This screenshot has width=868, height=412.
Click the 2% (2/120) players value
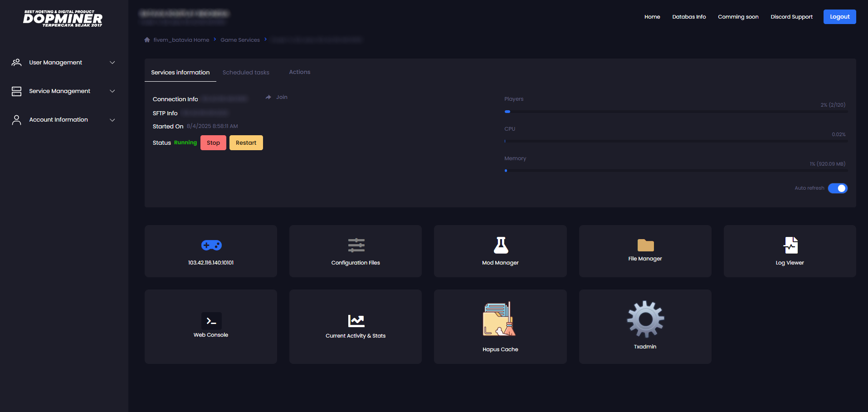pyautogui.click(x=833, y=105)
